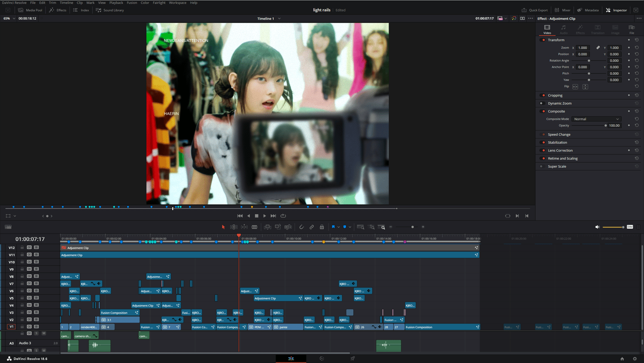The height and width of the screenshot is (363, 644).
Task: Click the Detail Zoom icon
Action: 371,227
